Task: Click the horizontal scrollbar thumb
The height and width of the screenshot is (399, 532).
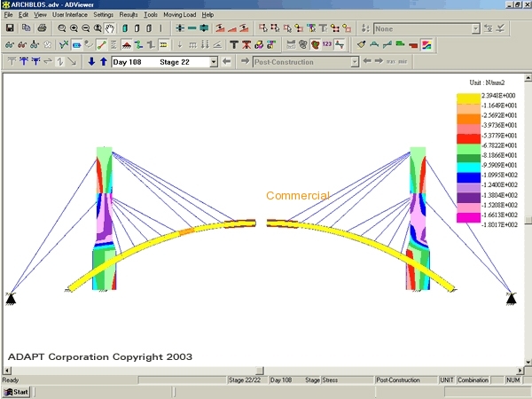Action: pos(260,371)
